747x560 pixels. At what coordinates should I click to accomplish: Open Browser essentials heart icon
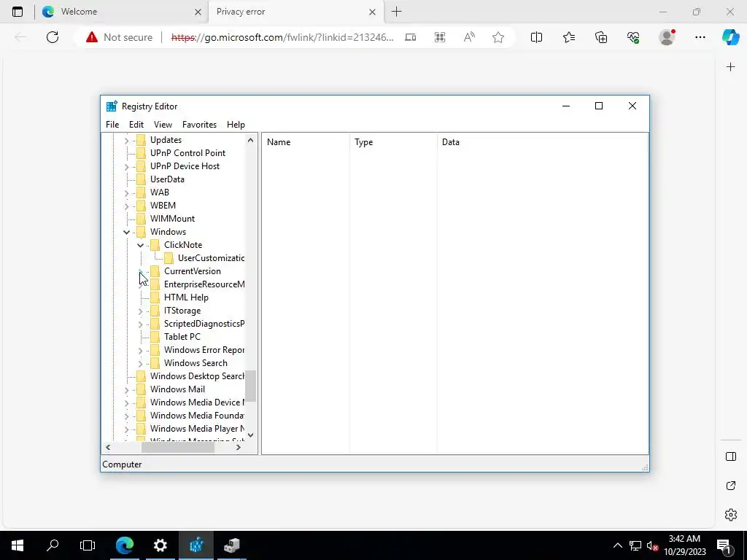pyautogui.click(x=633, y=37)
